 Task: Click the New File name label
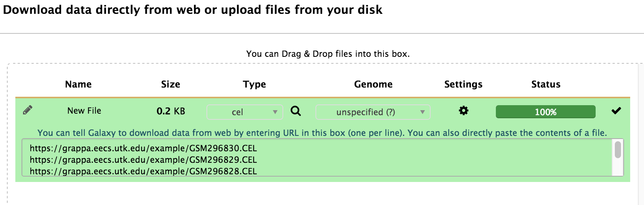84,111
